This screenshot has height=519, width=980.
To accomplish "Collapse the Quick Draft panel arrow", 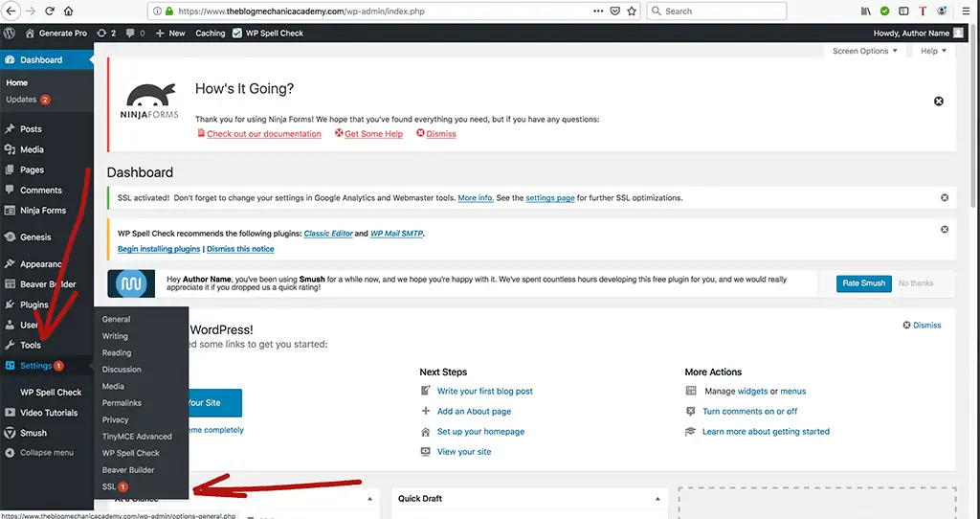I will pos(657,500).
